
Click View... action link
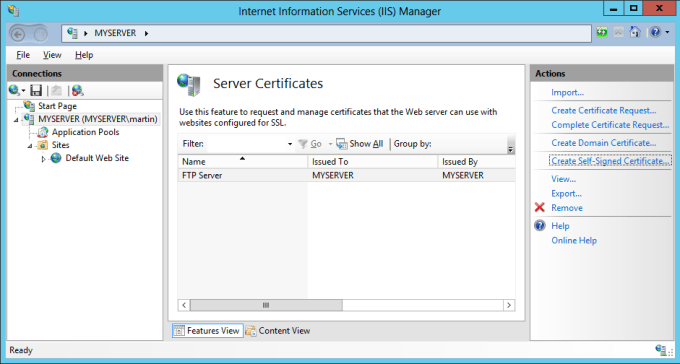point(563,179)
